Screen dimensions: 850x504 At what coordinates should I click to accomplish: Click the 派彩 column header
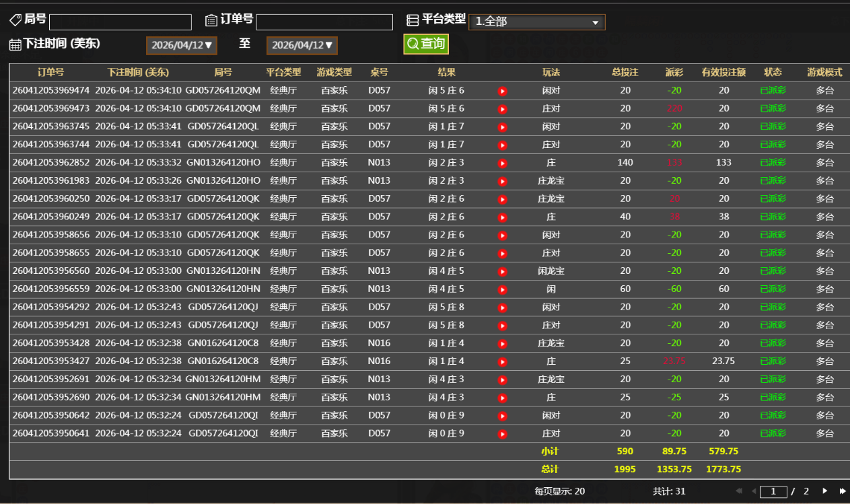674,72
